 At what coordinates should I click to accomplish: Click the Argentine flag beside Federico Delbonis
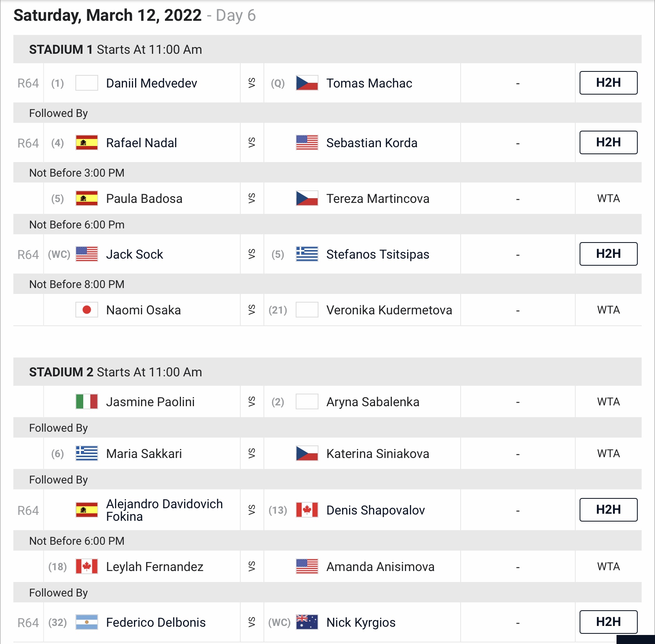tap(87, 622)
